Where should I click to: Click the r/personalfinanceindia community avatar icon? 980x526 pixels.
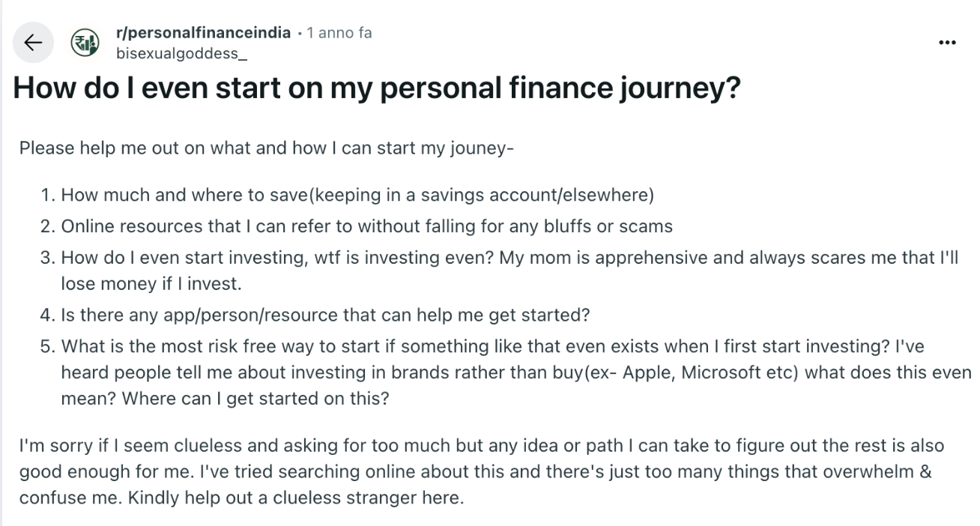tap(85, 43)
